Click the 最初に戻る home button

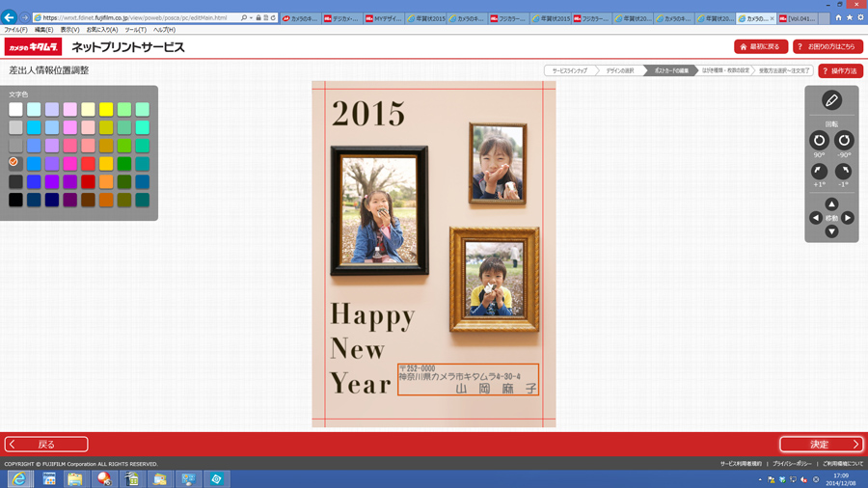tap(760, 47)
